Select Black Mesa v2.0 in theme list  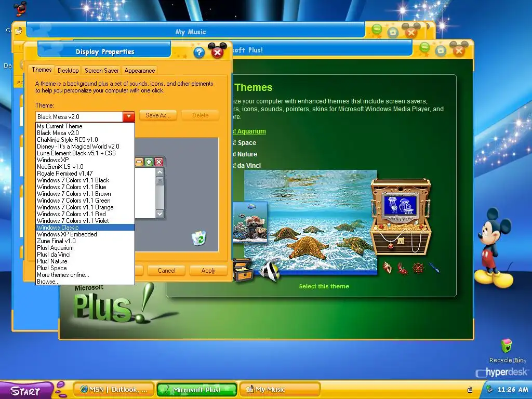point(85,133)
